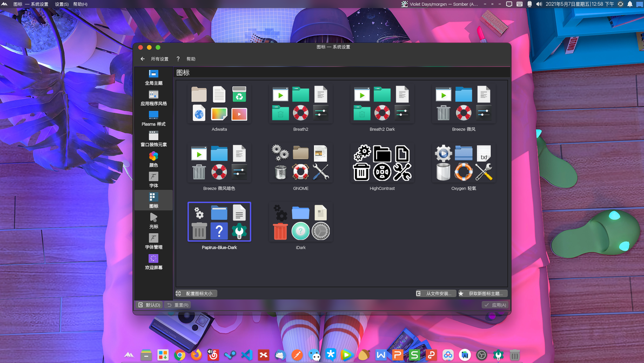This screenshot has width=644, height=363.
Task: Open the 设置(S) menu in top bar
Action: pos(62,4)
